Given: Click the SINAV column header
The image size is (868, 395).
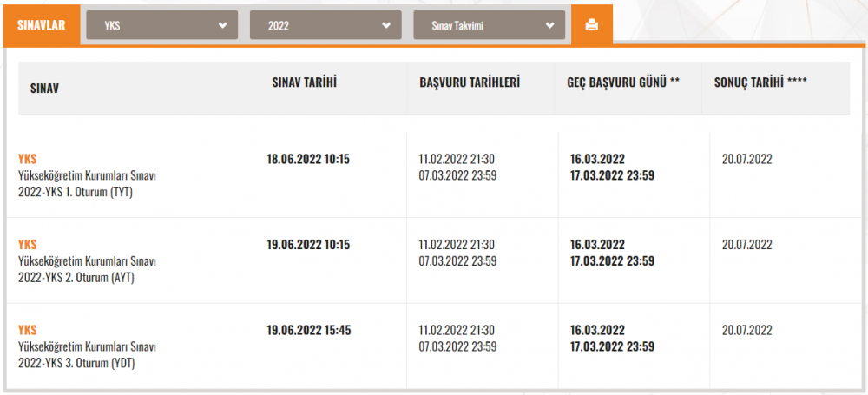Looking at the screenshot, I should (x=44, y=89).
